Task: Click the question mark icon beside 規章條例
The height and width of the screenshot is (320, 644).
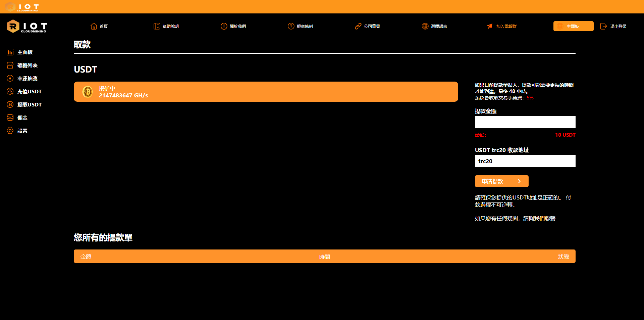Action: coord(291,26)
